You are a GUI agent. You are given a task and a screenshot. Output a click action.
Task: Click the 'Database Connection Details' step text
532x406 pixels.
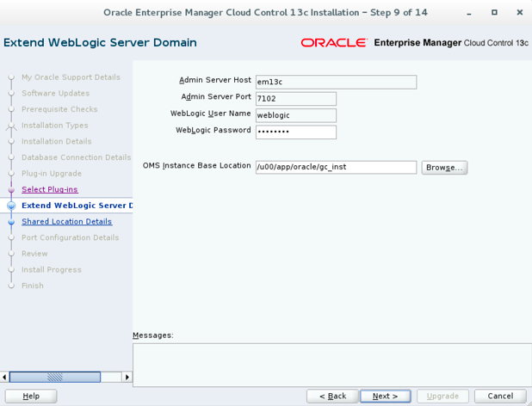[x=77, y=157]
